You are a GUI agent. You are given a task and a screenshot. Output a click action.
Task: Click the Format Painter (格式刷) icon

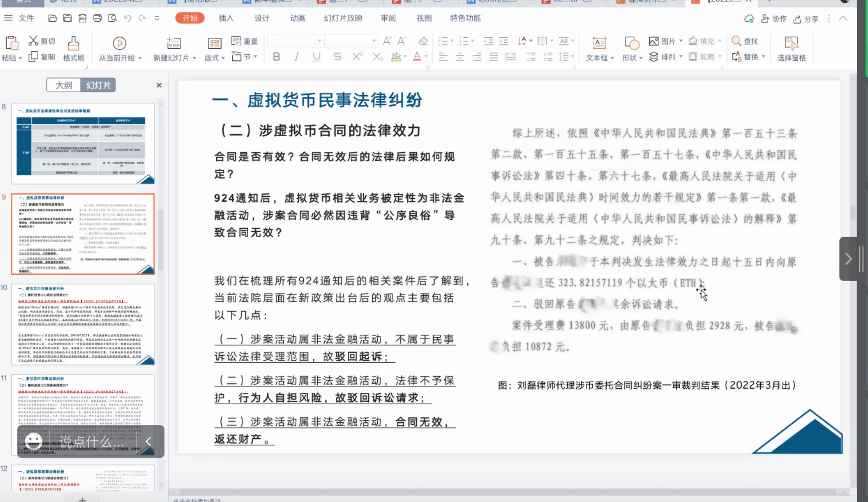[73, 43]
